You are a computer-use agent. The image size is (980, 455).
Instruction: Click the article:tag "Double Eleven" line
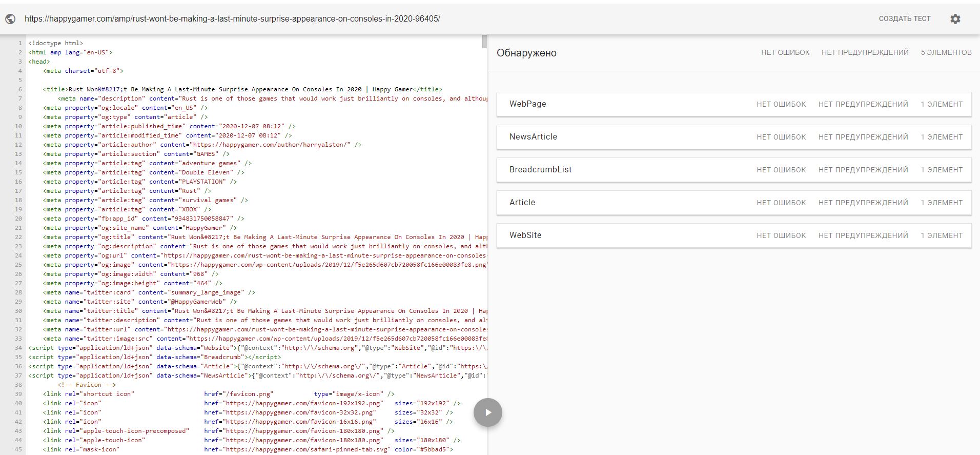tap(144, 172)
